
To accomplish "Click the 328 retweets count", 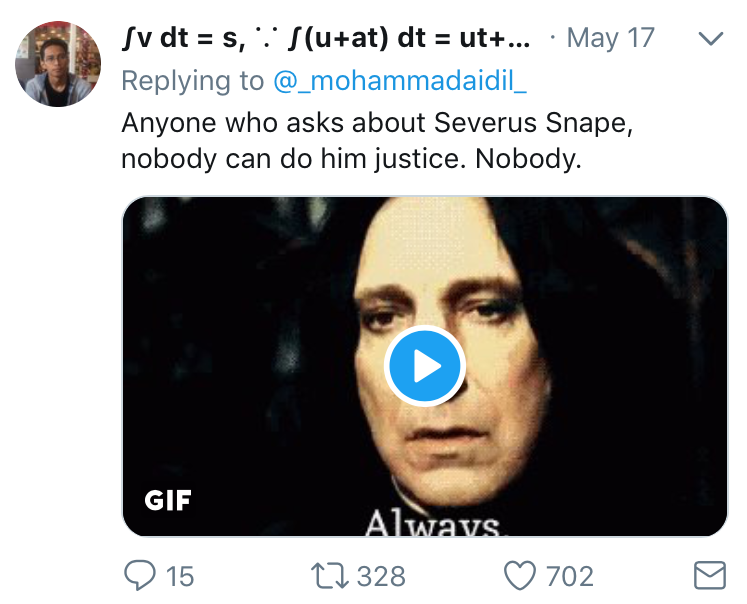I will coord(381,576).
